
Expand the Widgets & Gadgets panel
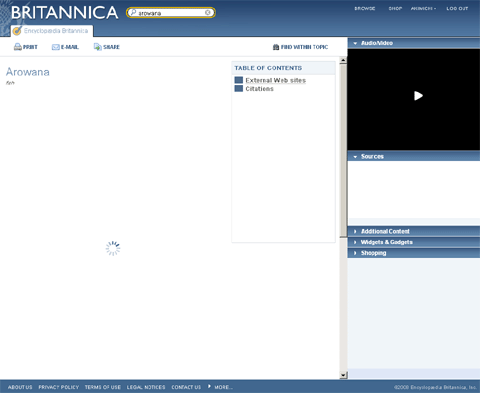[355, 242]
